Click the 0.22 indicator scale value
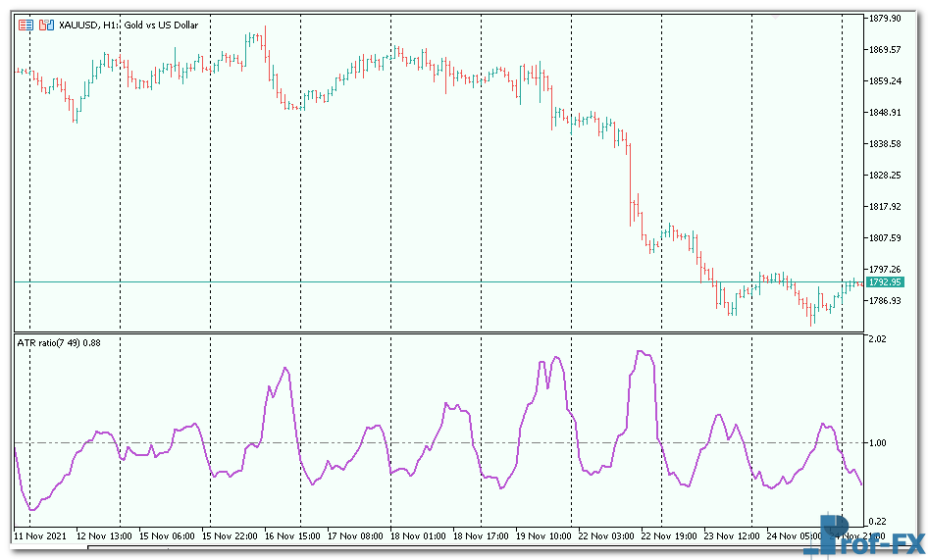The width and height of the screenshot is (928, 560). click(877, 521)
